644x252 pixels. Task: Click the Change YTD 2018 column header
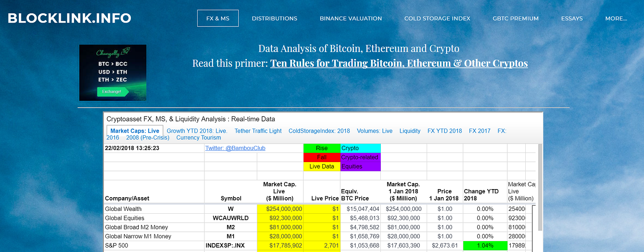coord(485,192)
